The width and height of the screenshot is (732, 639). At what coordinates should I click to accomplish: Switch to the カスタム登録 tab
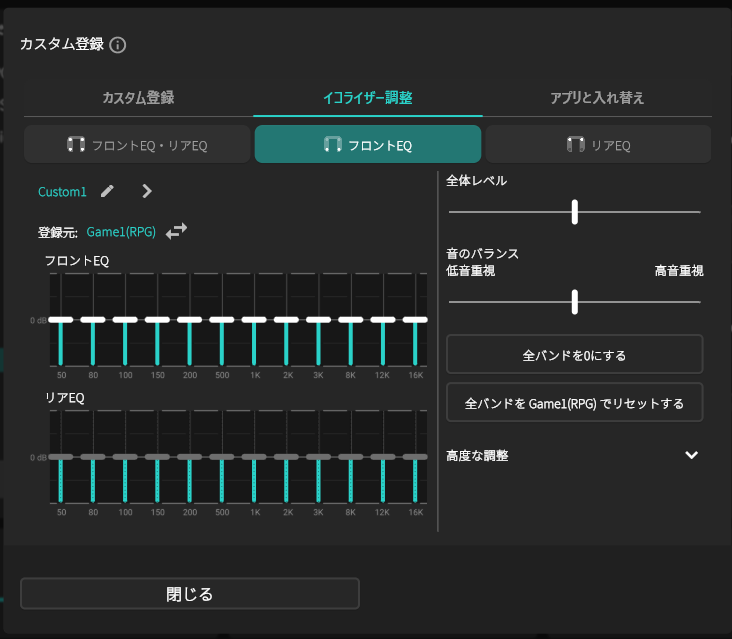point(138,98)
